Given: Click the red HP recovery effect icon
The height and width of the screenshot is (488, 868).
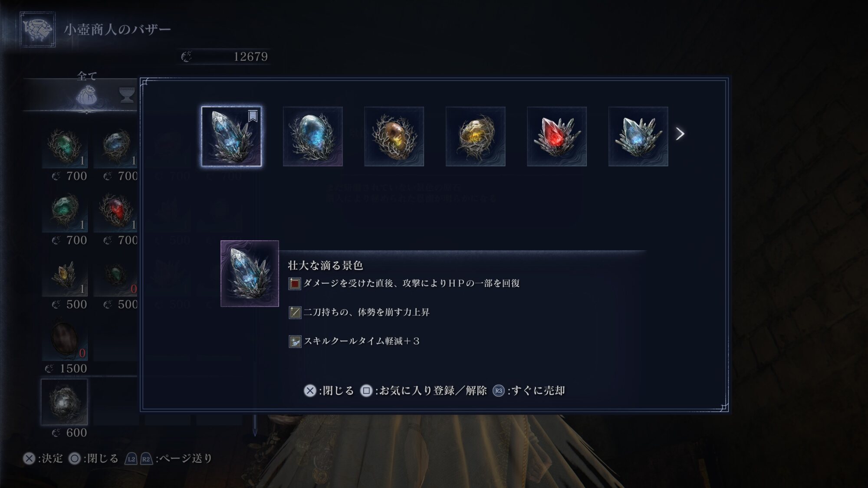Looking at the screenshot, I should (295, 284).
